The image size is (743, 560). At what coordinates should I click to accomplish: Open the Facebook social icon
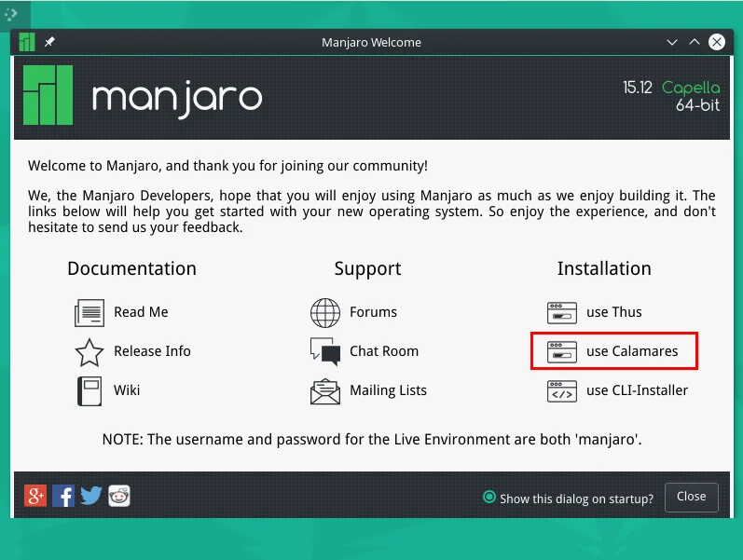(63, 496)
